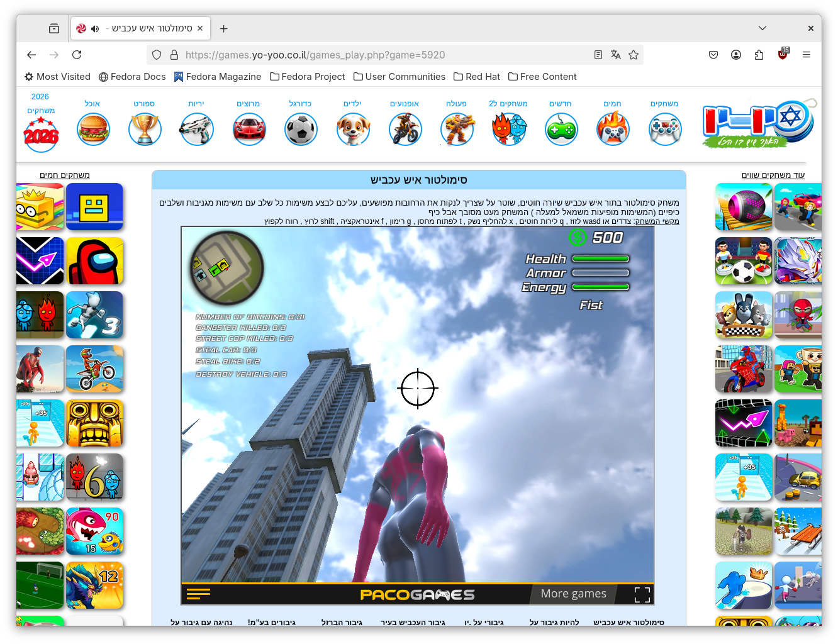The width and height of the screenshot is (838, 644).
Task: Open the game's hamburger menu in the PacoGames bar
Action: (x=199, y=593)
